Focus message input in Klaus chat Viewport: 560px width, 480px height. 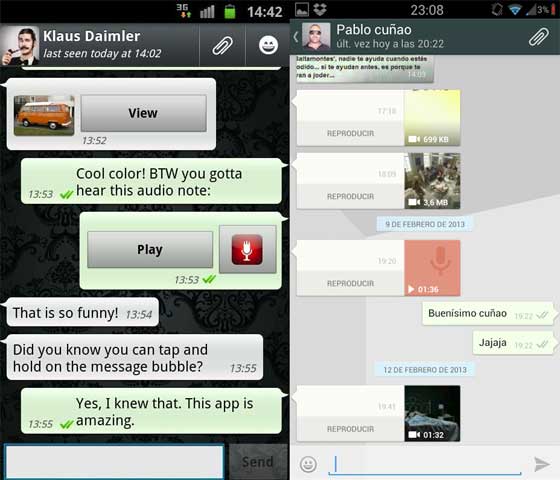(x=114, y=461)
